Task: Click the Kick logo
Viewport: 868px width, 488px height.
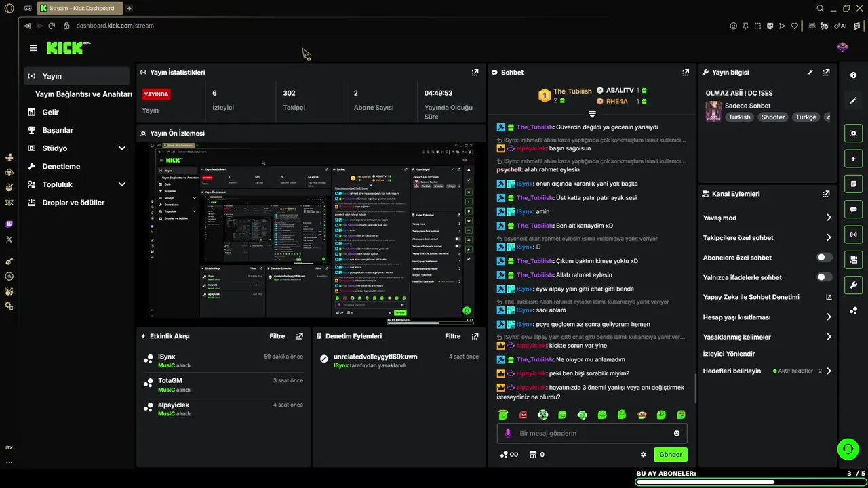Action: 68,47
